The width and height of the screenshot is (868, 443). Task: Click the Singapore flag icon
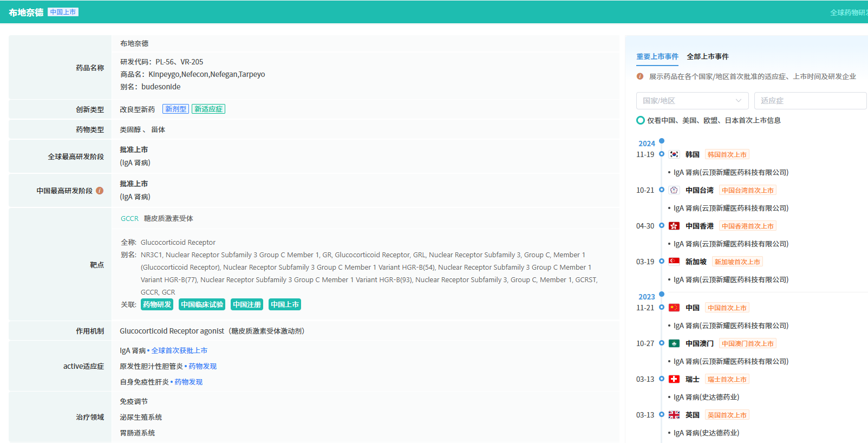pyautogui.click(x=674, y=262)
